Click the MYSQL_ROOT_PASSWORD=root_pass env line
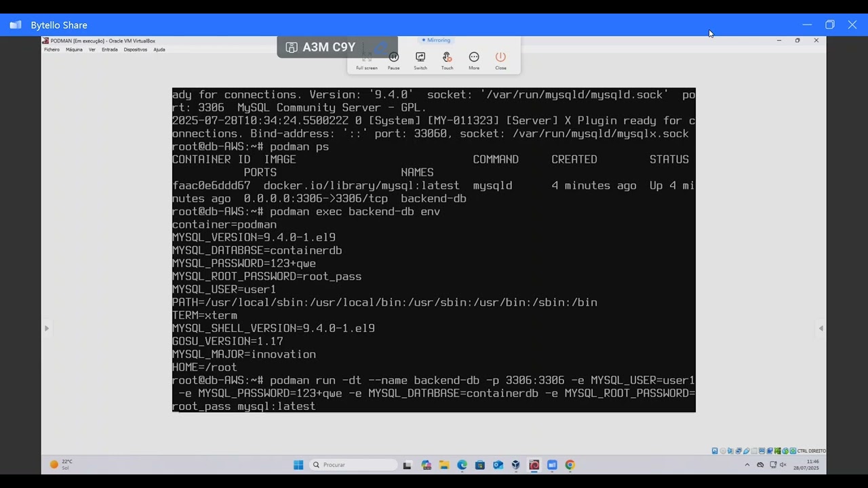 point(267,277)
